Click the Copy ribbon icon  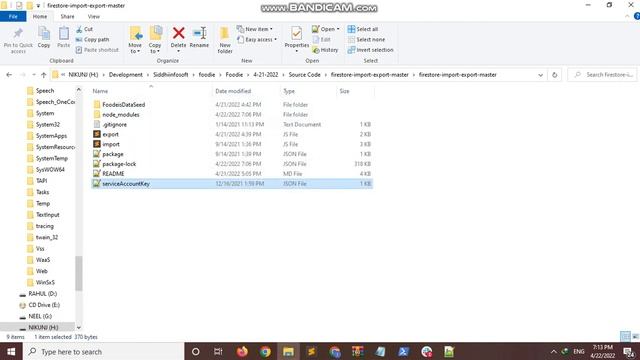(44, 38)
